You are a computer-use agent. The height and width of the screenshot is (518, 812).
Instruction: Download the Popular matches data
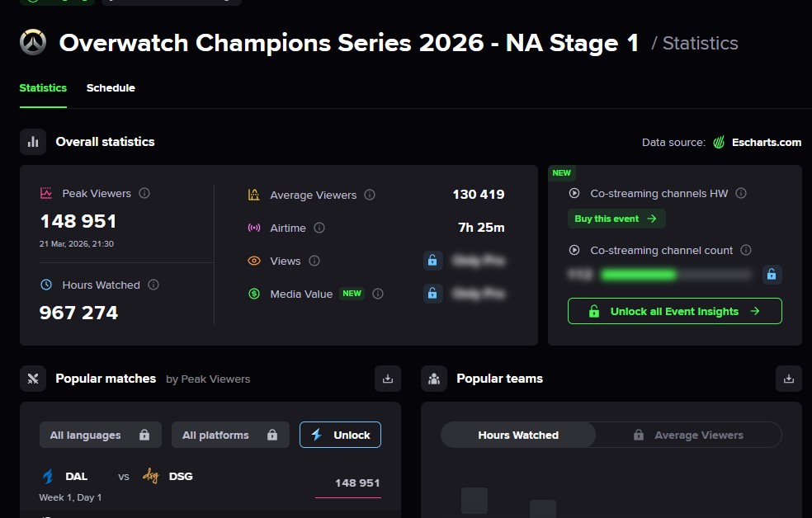click(388, 379)
